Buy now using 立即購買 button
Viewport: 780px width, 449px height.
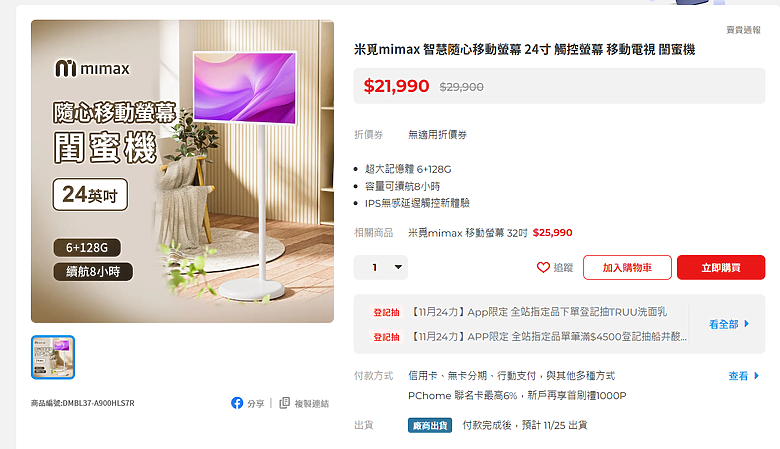pyautogui.click(x=721, y=268)
